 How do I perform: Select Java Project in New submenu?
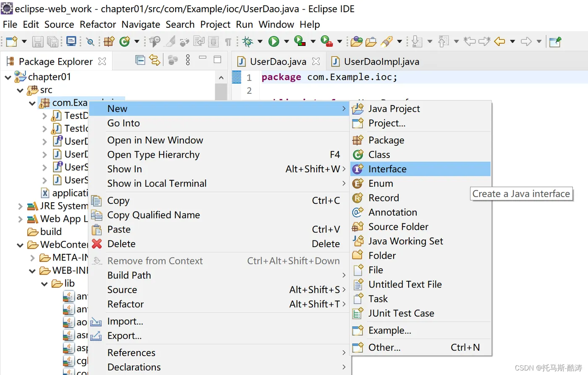point(420,108)
